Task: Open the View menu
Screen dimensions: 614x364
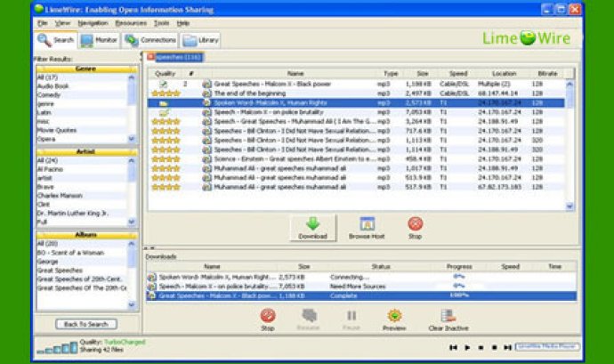Action: pyautogui.click(x=62, y=23)
